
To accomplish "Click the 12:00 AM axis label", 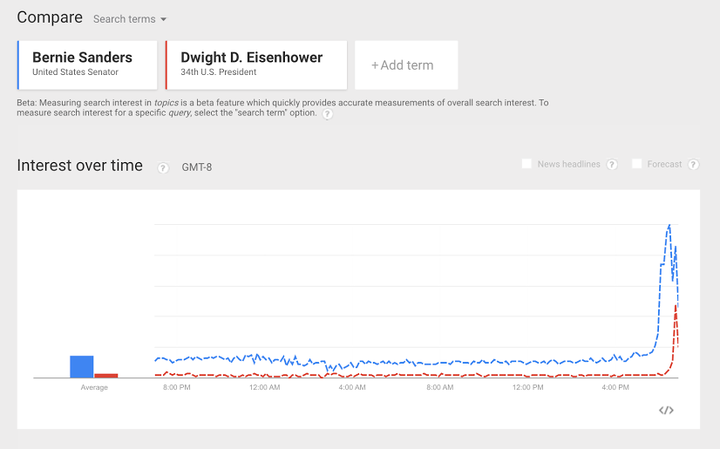I will tap(264, 387).
